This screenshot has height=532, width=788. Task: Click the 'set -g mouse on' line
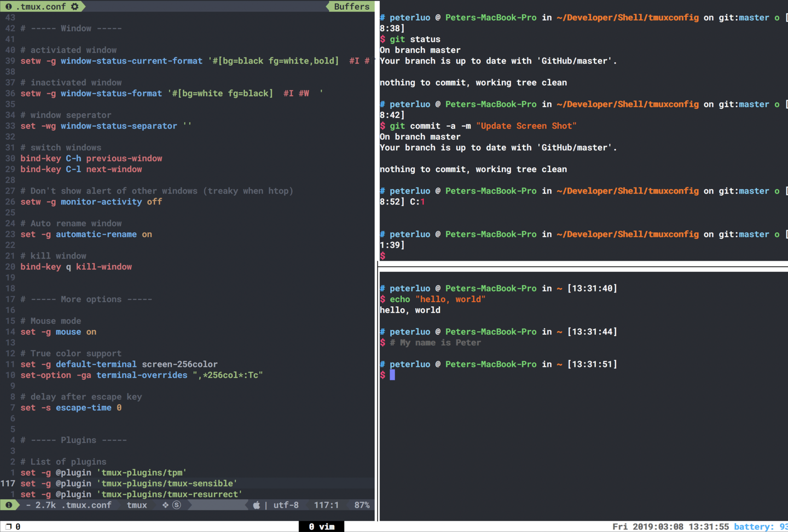click(58, 332)
